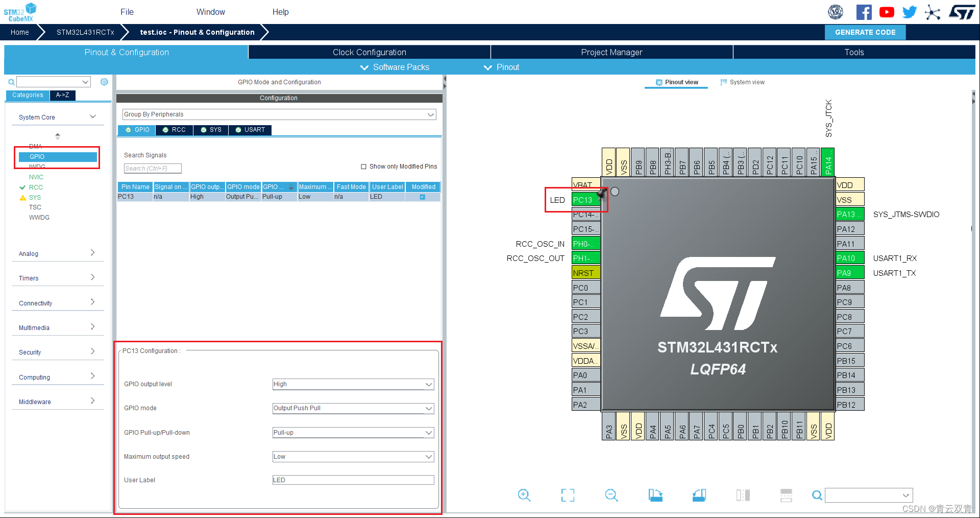Switch to System view
This screenshot has width=980, height=518.
coord(742,82)
